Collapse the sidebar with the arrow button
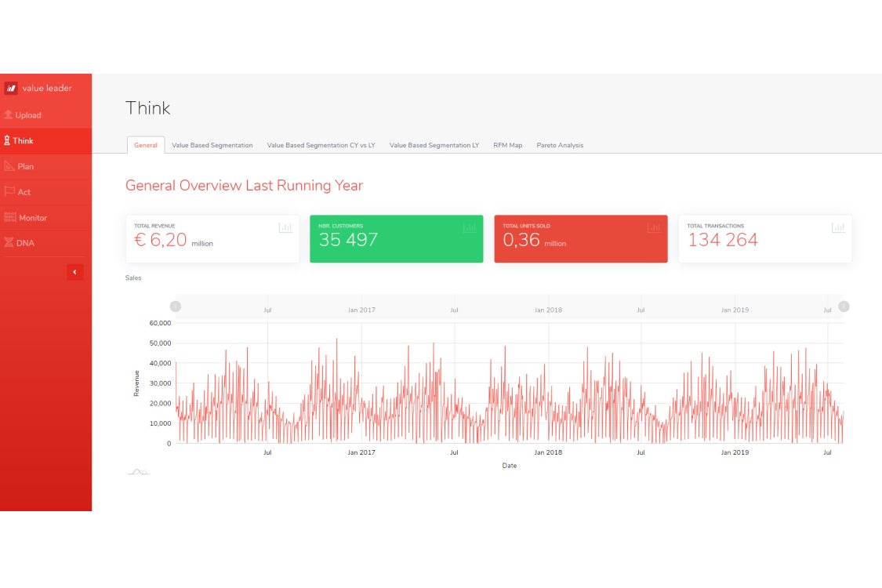Image resolution: width=882 pixels, height=588 pixels. point(74,272)
